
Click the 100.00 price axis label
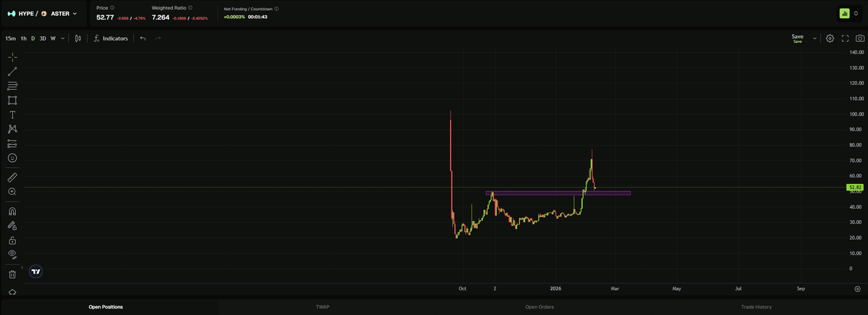coord(856,114)
